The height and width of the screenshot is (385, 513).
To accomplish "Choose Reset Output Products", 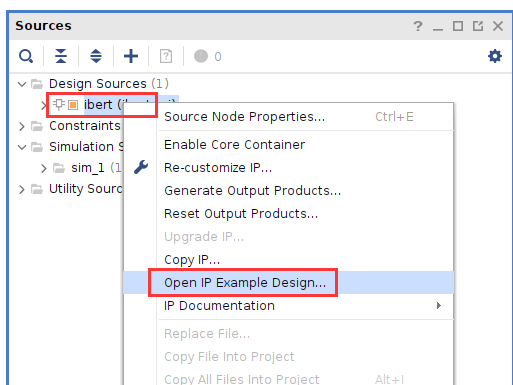I will point(289,213).
